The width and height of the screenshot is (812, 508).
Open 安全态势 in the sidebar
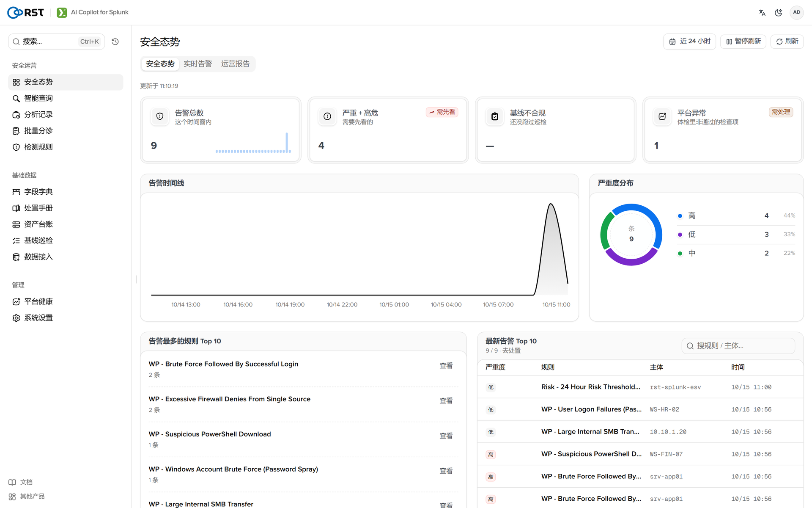pyautogui.click(x=66, y=82)
